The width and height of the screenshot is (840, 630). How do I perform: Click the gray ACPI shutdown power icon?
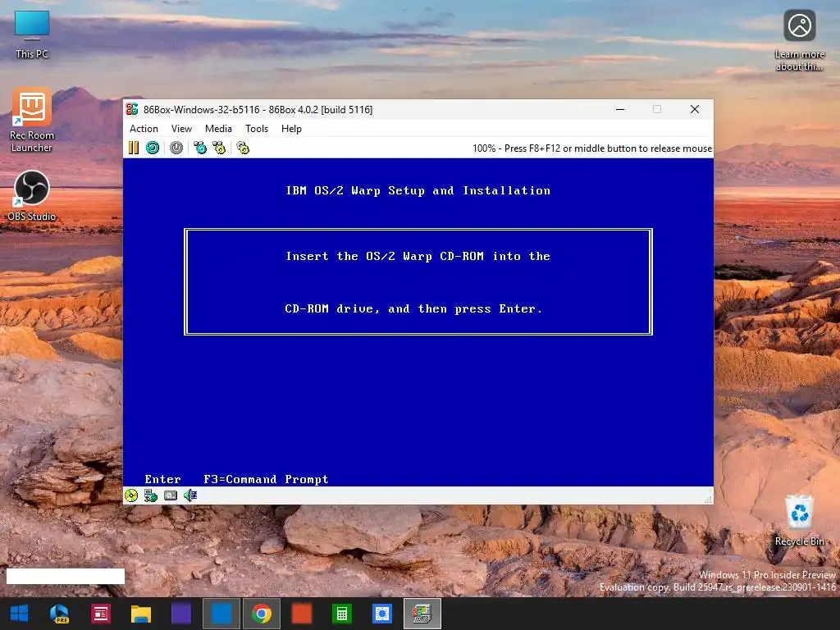tap(176, 148)
